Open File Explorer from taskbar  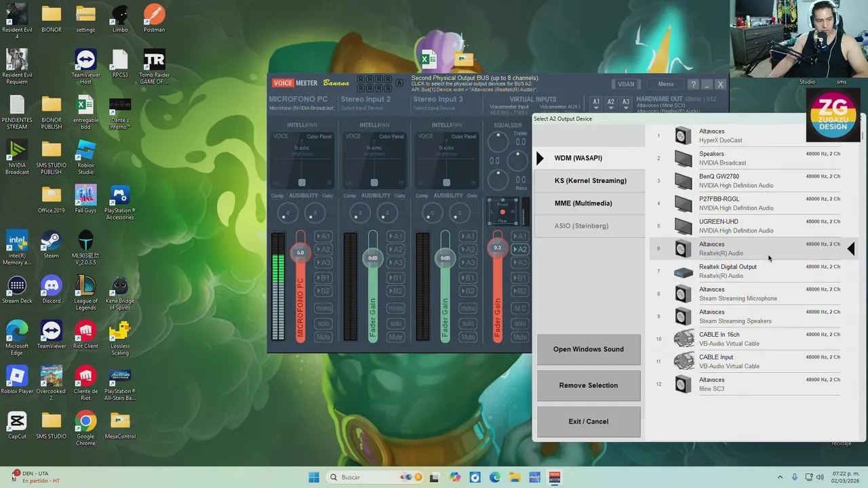tap(515, 477)
